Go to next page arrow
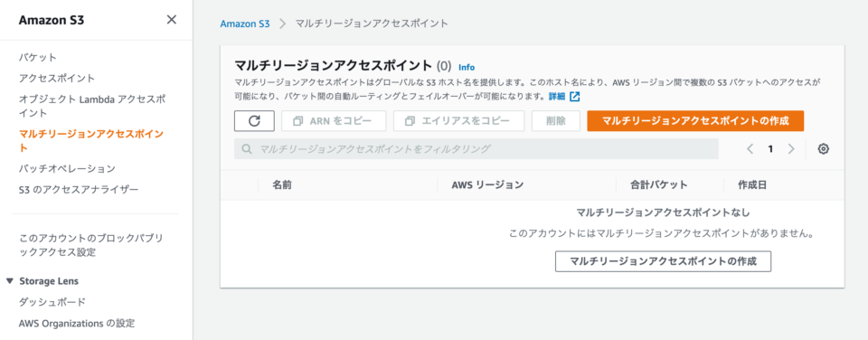Screen dimensions: 868x340 (791, 149)
